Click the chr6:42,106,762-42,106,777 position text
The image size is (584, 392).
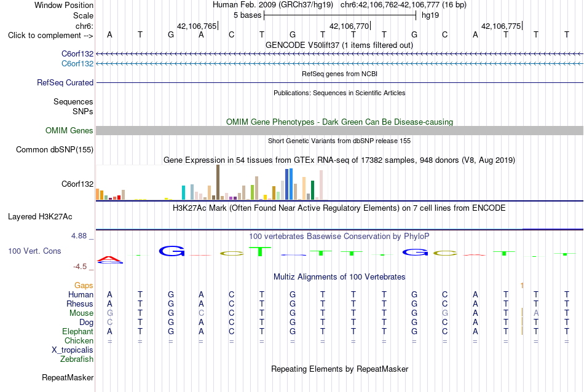403,5
